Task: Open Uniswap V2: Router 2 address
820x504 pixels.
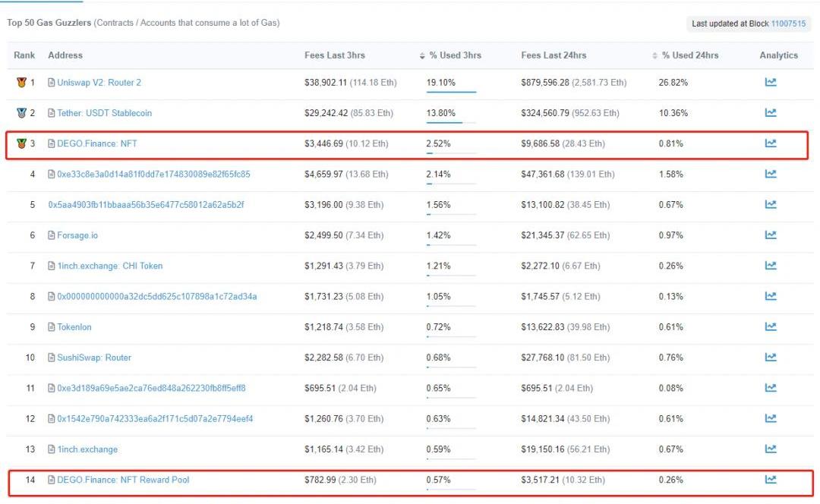Action: 99,83
